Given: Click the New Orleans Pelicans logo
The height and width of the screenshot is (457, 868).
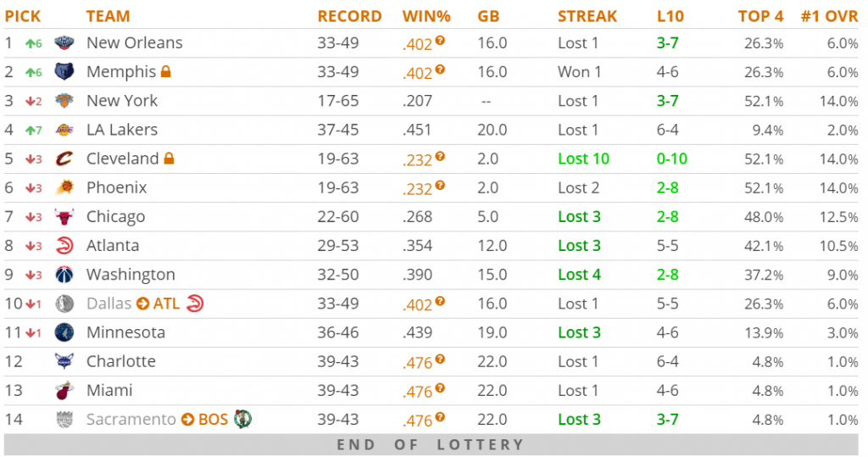Looking at the screenshot, I should [64, 42].
